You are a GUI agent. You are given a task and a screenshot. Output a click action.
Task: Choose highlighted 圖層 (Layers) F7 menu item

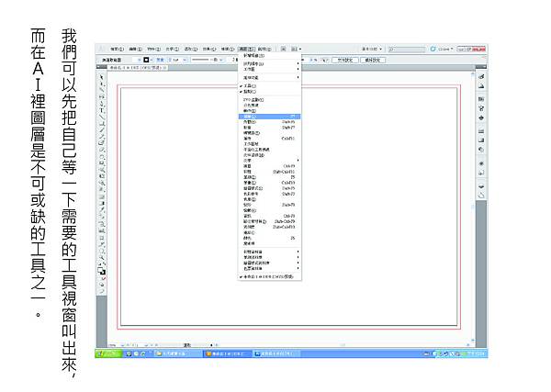pyautogui.click(x=269, y=117)
